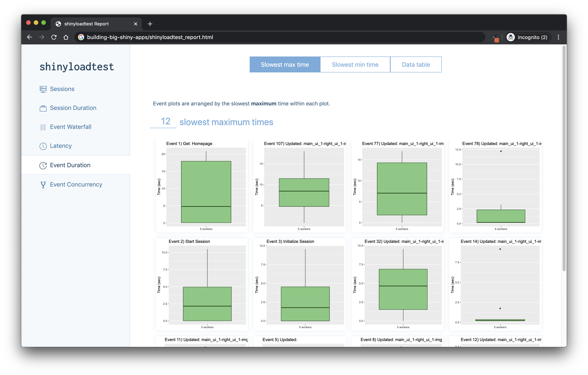
Task: Click the address bar URL
Action: [150, 37]
